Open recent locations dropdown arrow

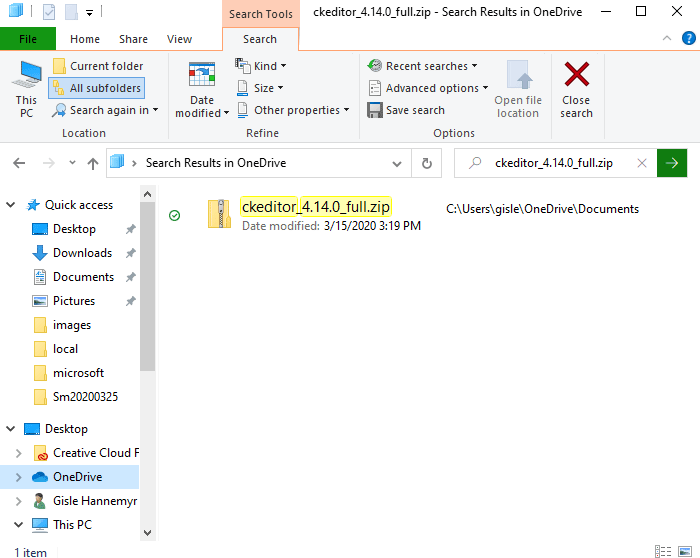(72, 163)
